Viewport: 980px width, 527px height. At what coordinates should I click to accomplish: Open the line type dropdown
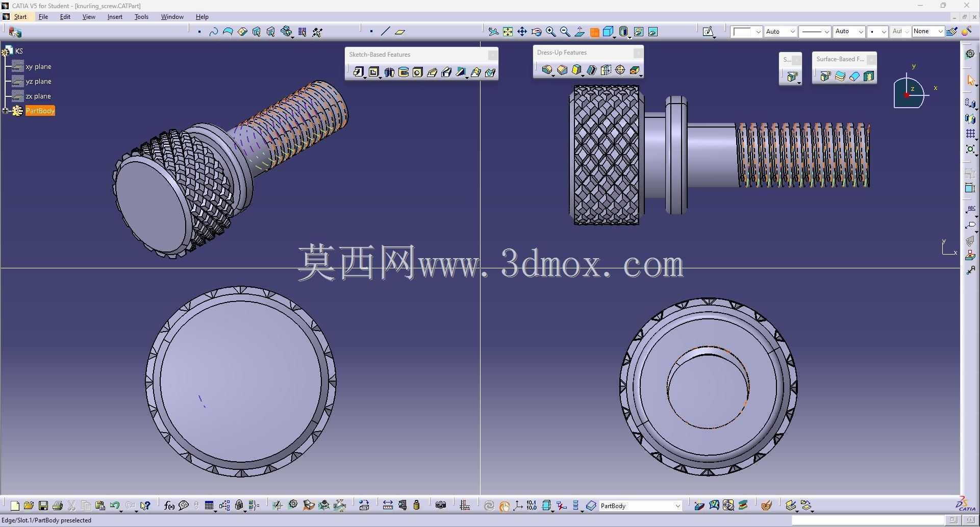(x=826, y=32)
